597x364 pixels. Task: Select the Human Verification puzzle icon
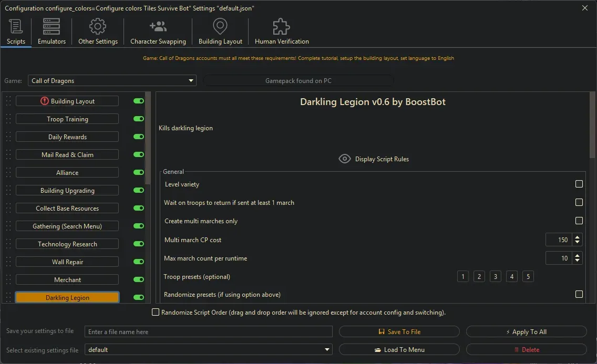click(281, 26)
